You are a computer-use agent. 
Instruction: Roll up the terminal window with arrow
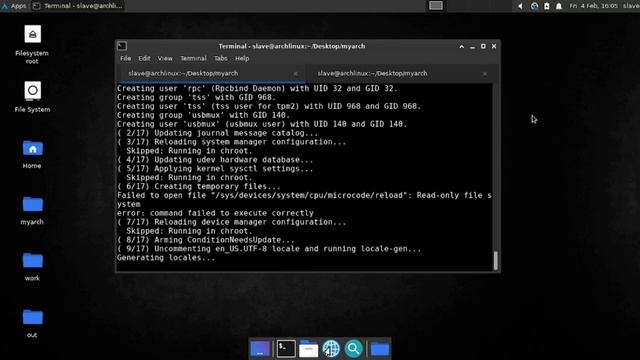click(462, 47)
